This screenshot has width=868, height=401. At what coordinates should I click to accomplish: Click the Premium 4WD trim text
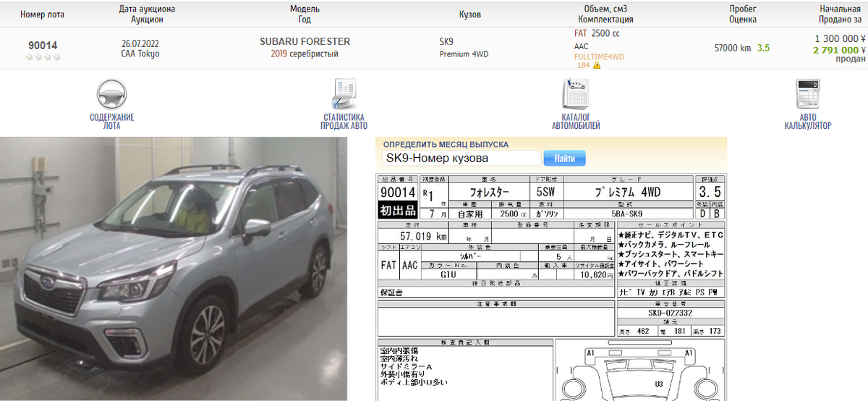click(464, 54)
